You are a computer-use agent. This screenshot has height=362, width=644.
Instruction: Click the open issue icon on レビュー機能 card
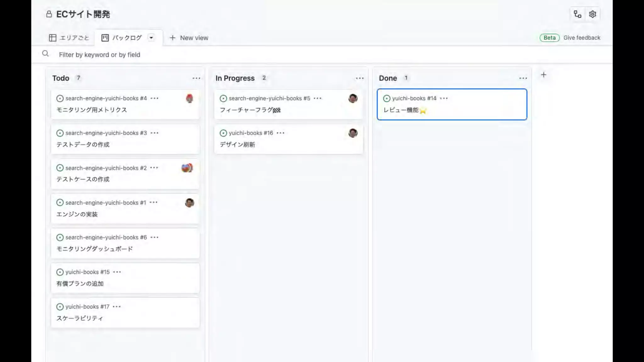tap(386, 98)
